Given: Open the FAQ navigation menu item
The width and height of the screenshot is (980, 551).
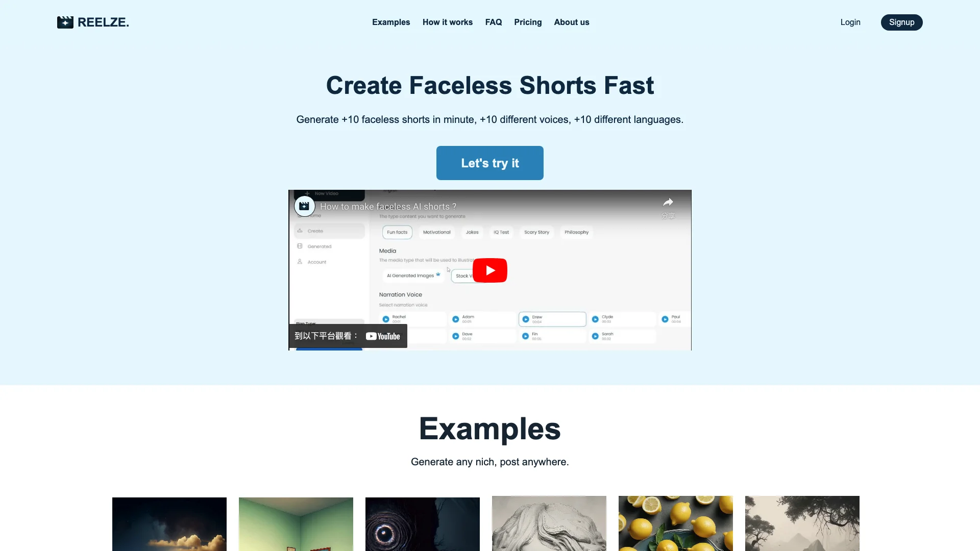Looking at the screenshot, I should [493, 22].
